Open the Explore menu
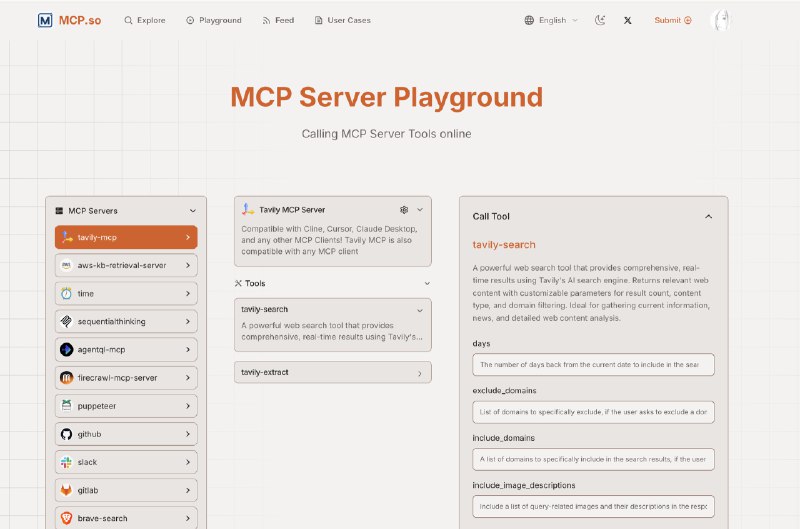 pos(145,20)
